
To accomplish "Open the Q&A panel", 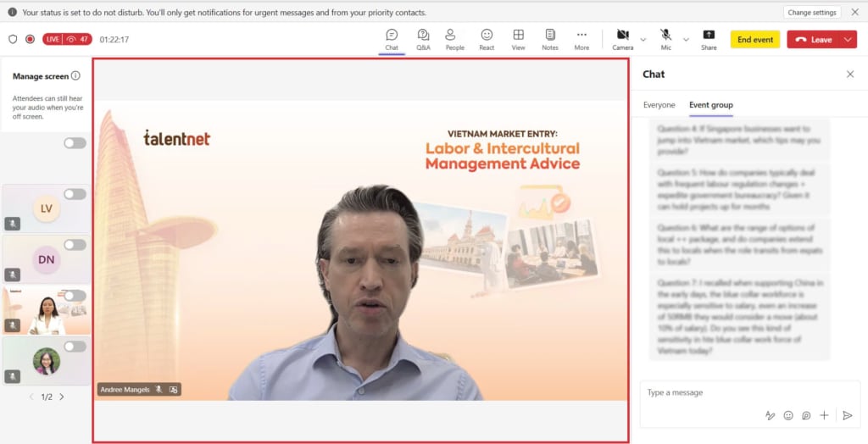I will [423, 39].
